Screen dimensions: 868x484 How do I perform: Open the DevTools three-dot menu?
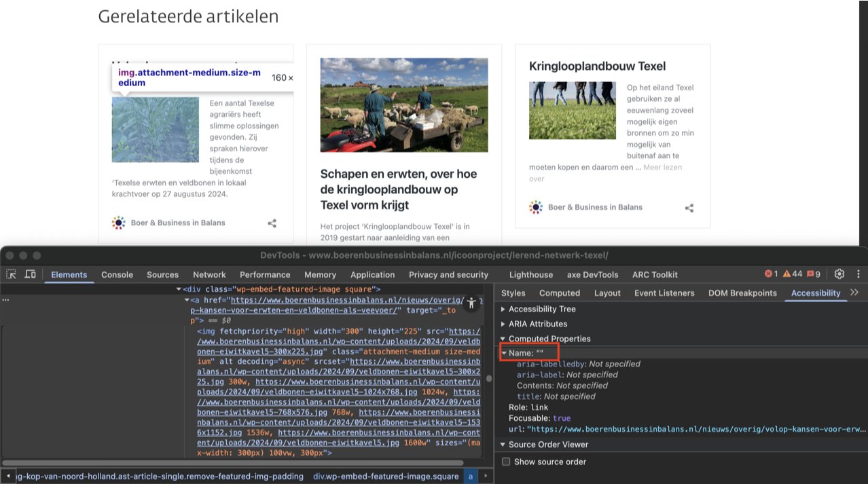coord(858,274)
